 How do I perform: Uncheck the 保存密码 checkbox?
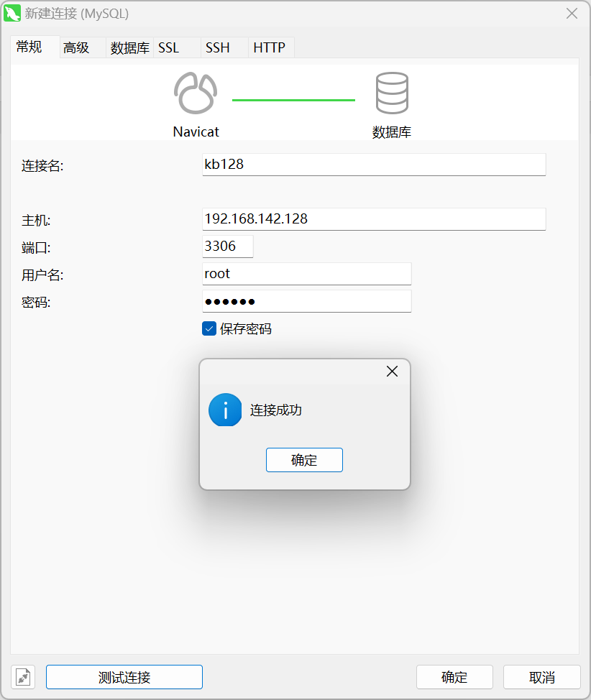209,328
